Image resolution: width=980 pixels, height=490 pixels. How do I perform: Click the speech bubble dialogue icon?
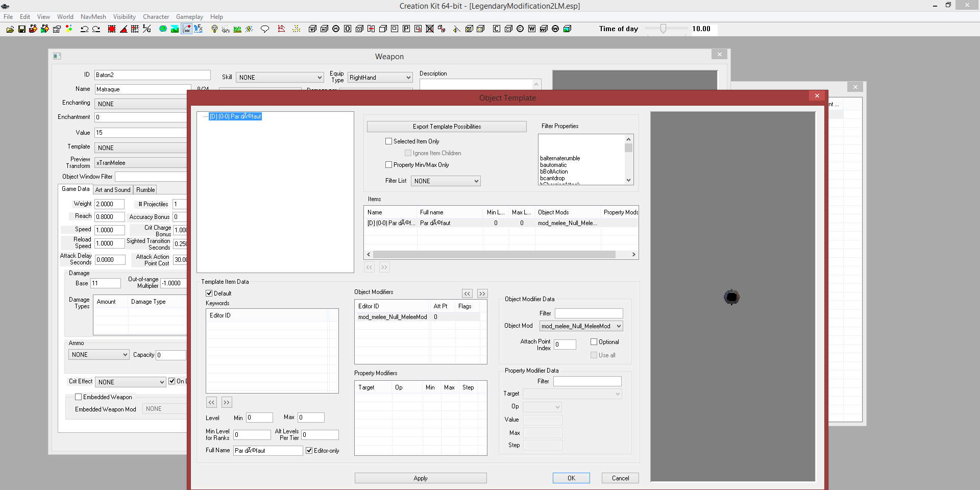[x=265, y=29]
